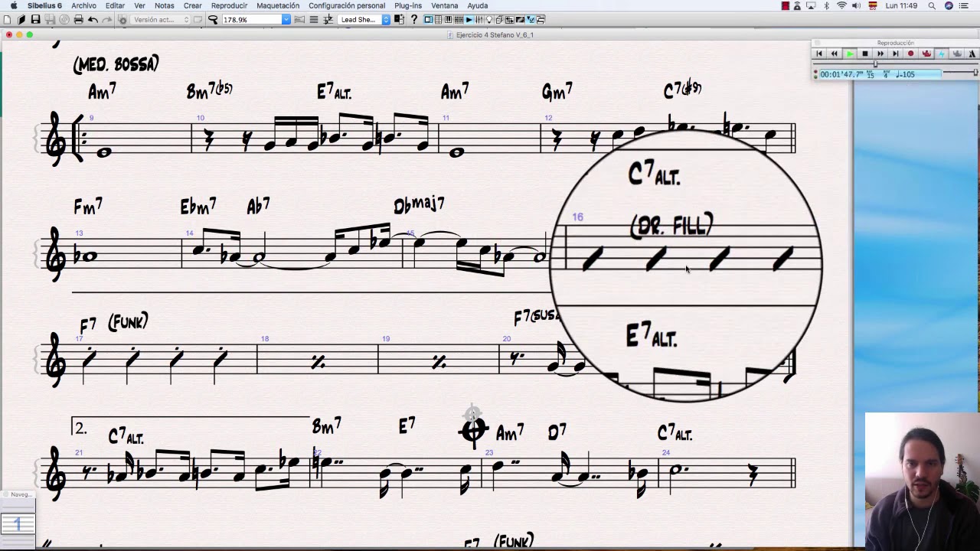Undo the last action with the undo arrow
The width and height of the screenshot is (980, 551).
(93, 19)
